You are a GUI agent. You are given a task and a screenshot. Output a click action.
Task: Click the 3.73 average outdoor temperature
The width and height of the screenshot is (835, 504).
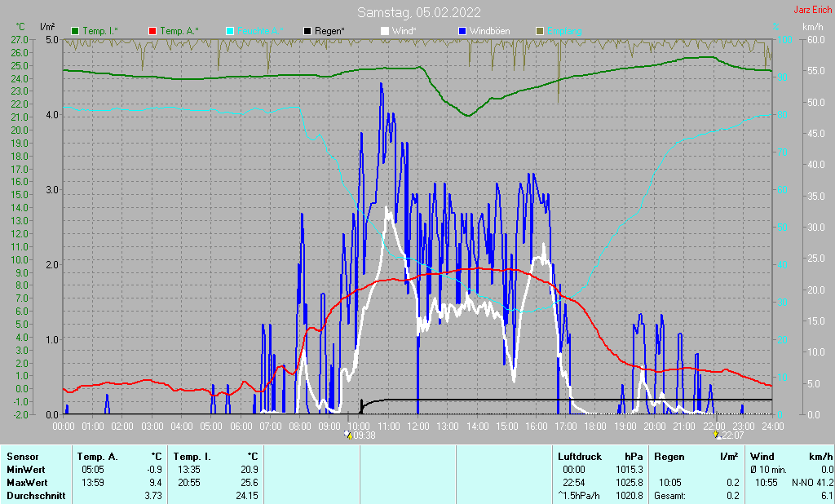pyautogui.click(x=153, y=496)
